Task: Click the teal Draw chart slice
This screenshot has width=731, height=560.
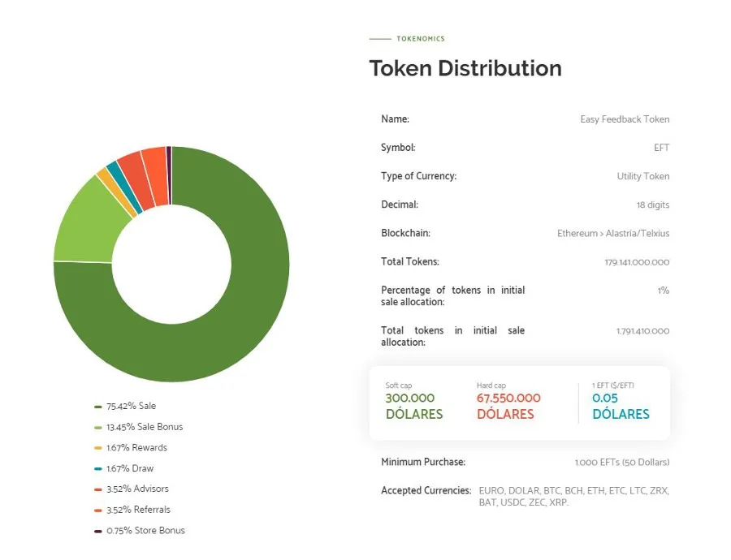Action: [126, 187]
